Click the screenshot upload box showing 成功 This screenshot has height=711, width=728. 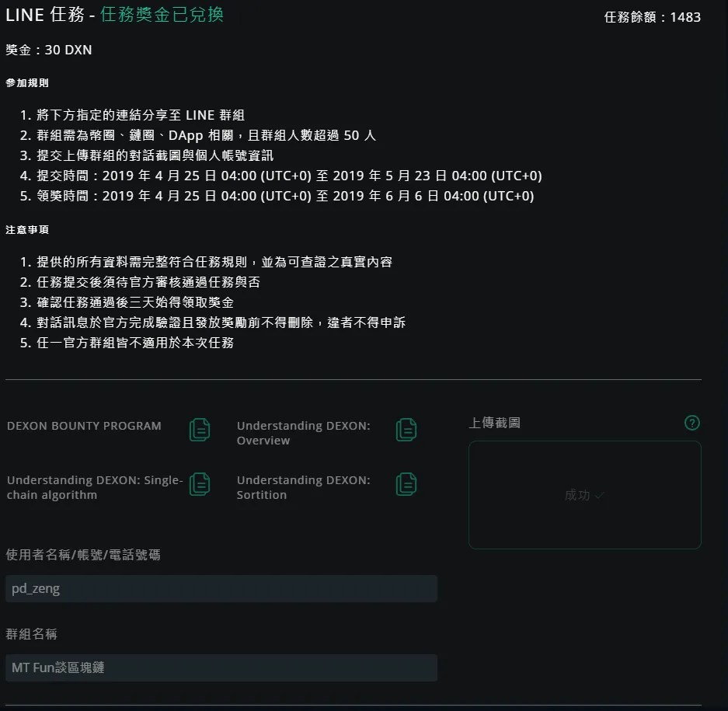(584, 495)
